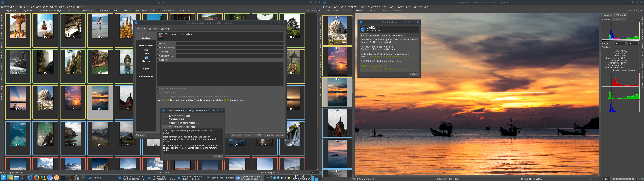Viewport: 644px width, 181px height.
Task: Select Light metadata section
Action: tap(146, 67)
